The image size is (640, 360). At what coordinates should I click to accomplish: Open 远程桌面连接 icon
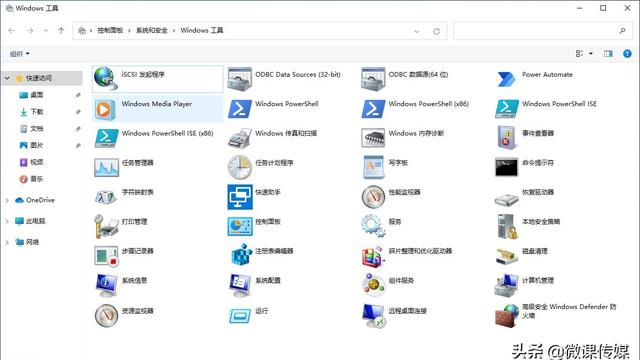pos(373,315)
